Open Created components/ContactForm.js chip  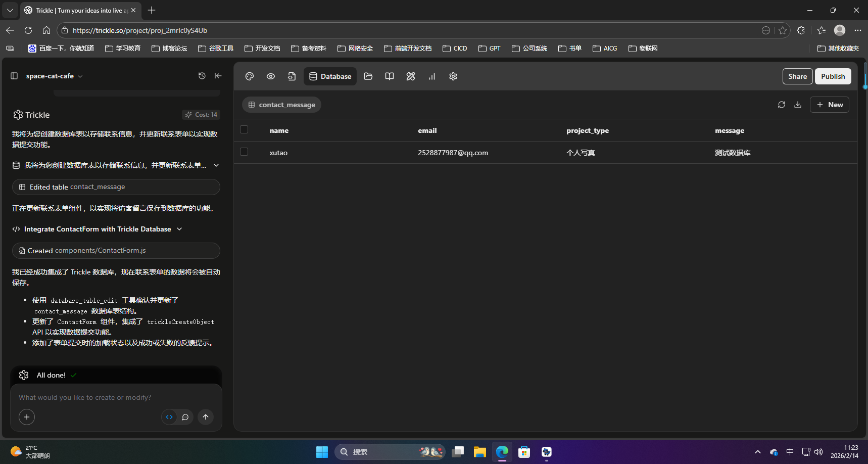116,251
